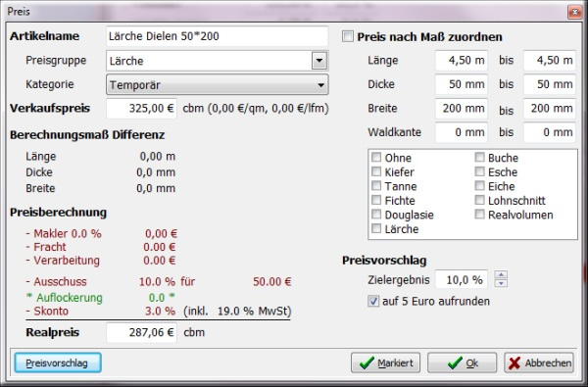Screen dimensions: 588x387
Task: Click the Markiert button
Action: (x=385, y=363)
